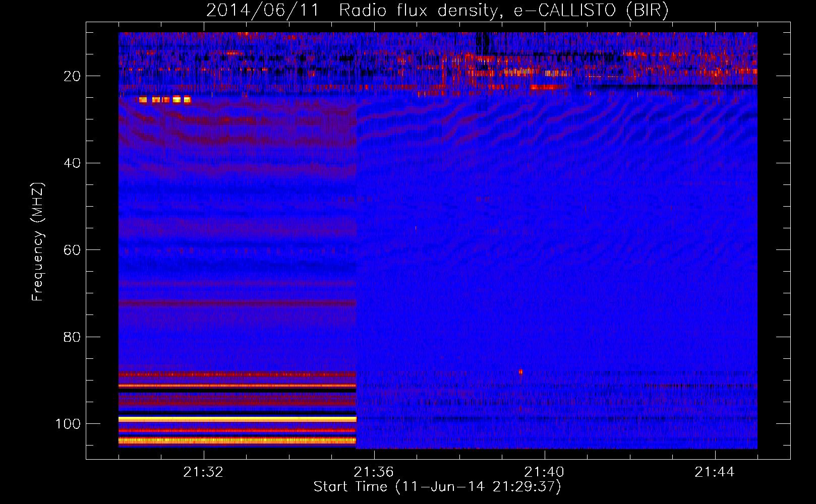Click the bright yellow band near 104 MHz
The image size is (816, 504).
[238, 440]
